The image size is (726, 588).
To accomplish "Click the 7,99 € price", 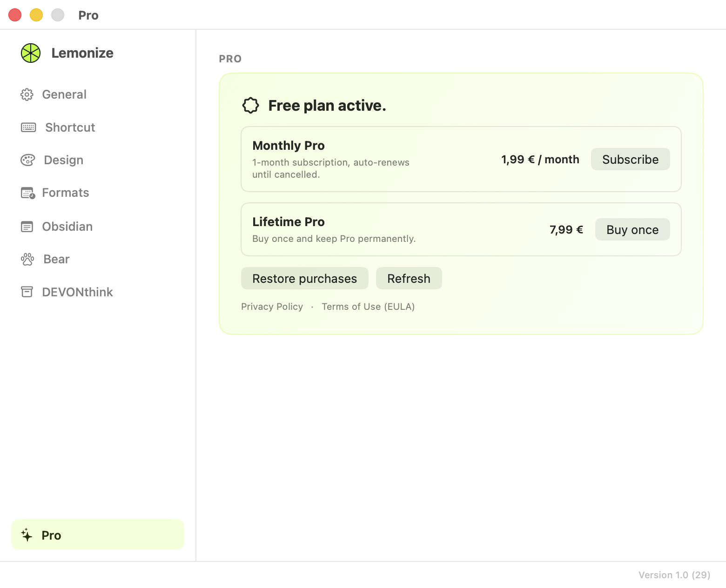I will pos(566,230).
